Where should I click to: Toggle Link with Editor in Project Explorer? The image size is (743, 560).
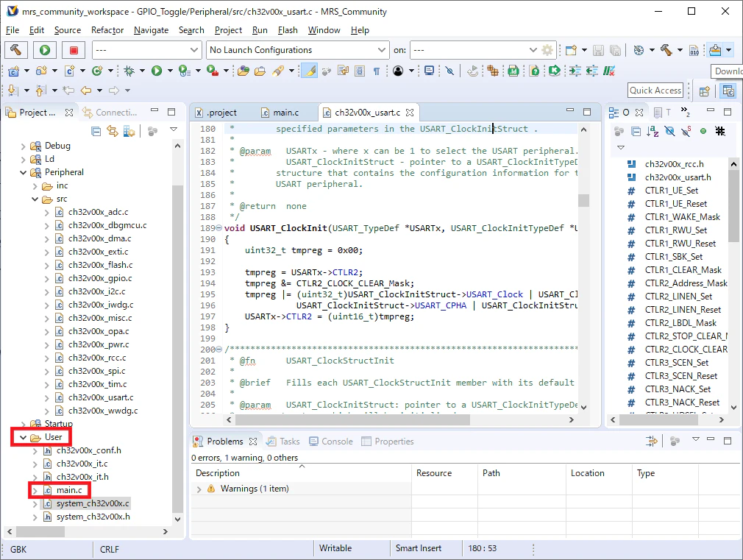pos(113,131)
